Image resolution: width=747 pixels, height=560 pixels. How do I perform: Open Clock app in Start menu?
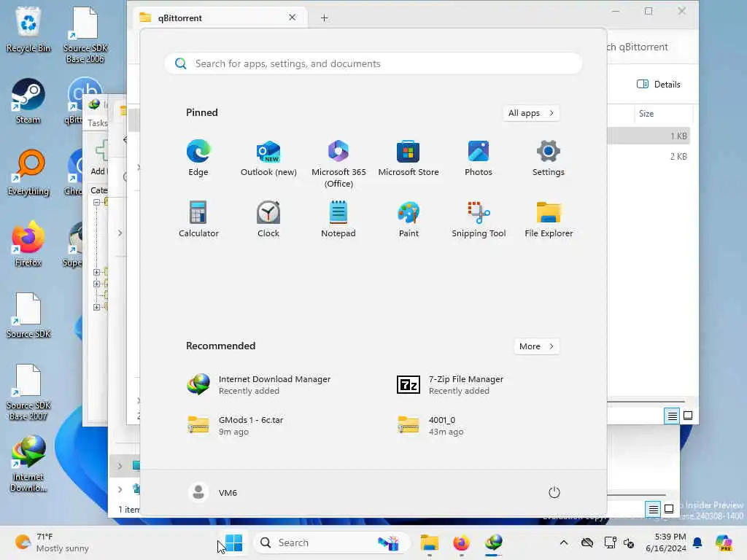click(268, 219)
